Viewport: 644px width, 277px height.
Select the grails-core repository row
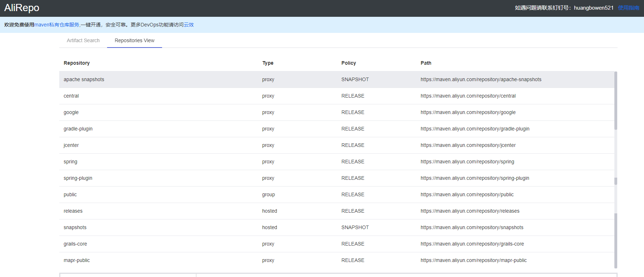coord(337,244)
